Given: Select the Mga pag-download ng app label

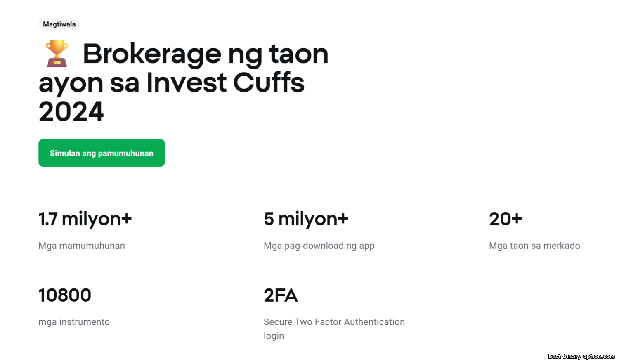Looking at the screenshot, I should pos(319,246).
